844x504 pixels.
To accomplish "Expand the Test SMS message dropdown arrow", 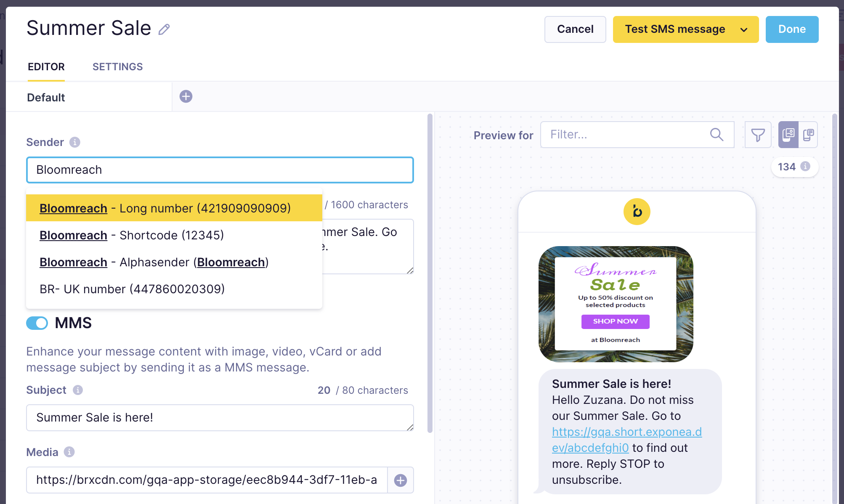I will coord(744,29).
